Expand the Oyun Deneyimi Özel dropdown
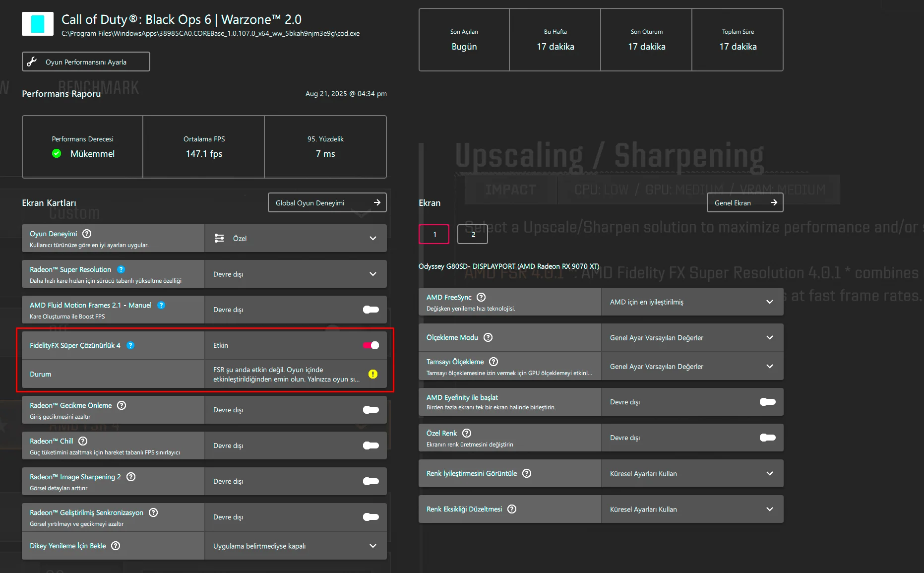The image size is (924, 573). coord(296,238)
